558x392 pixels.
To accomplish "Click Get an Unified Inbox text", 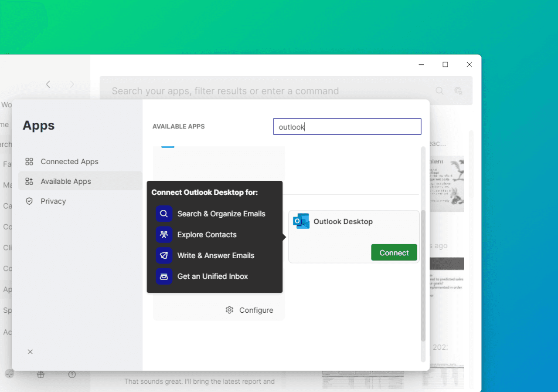I will point(213,276).
